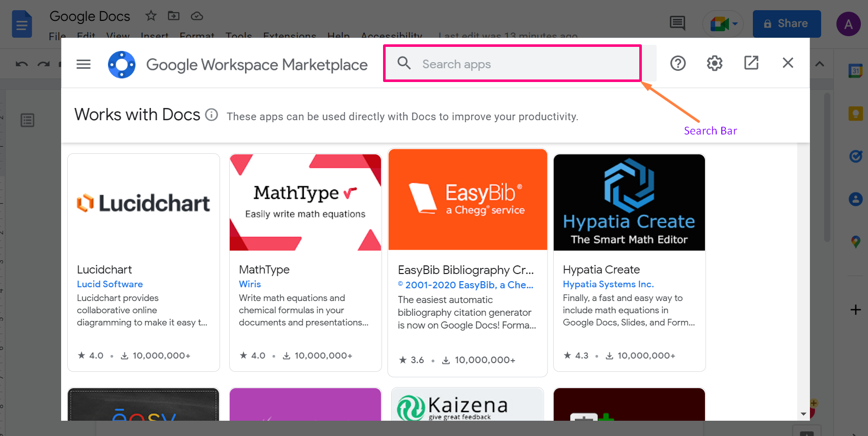
Task: Collapse the Docs toolbar with chevron
Action: 820,64
